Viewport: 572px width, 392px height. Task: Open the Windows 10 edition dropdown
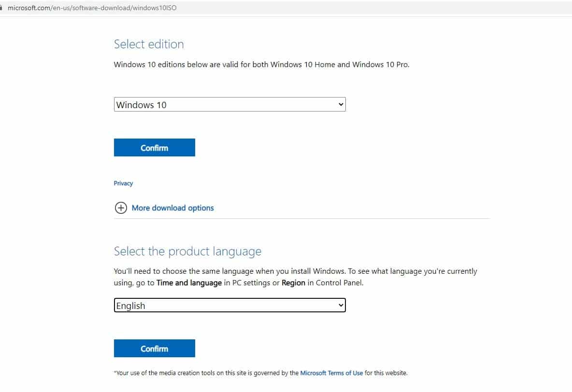click(x=229, y=104)
